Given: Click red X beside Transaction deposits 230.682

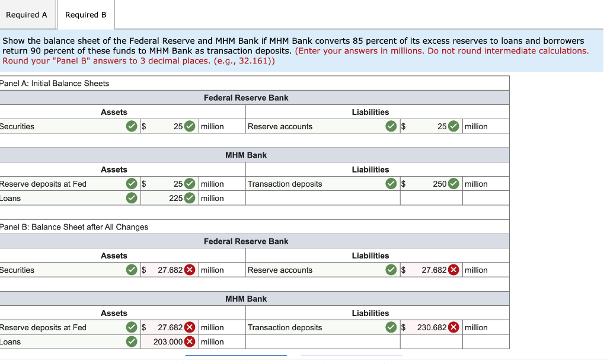Looking at the screenshot, I should point(453,327).
